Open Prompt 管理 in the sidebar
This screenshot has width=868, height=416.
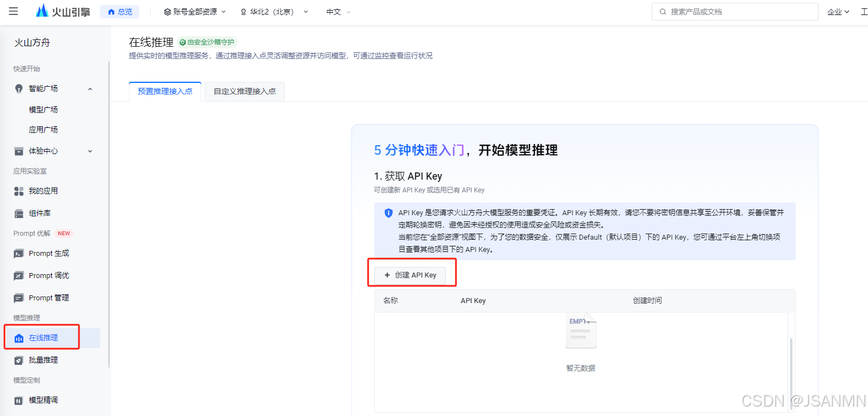tap(49, 298)
